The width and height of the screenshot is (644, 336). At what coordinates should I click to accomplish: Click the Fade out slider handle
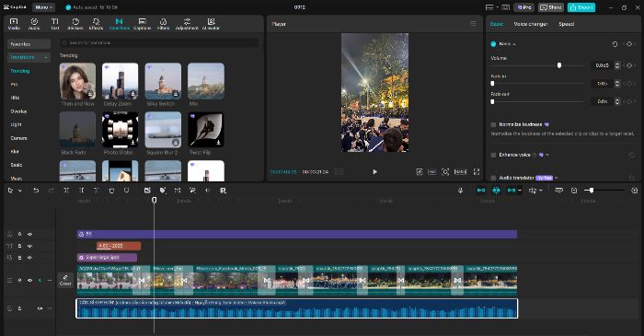[492, 101]
